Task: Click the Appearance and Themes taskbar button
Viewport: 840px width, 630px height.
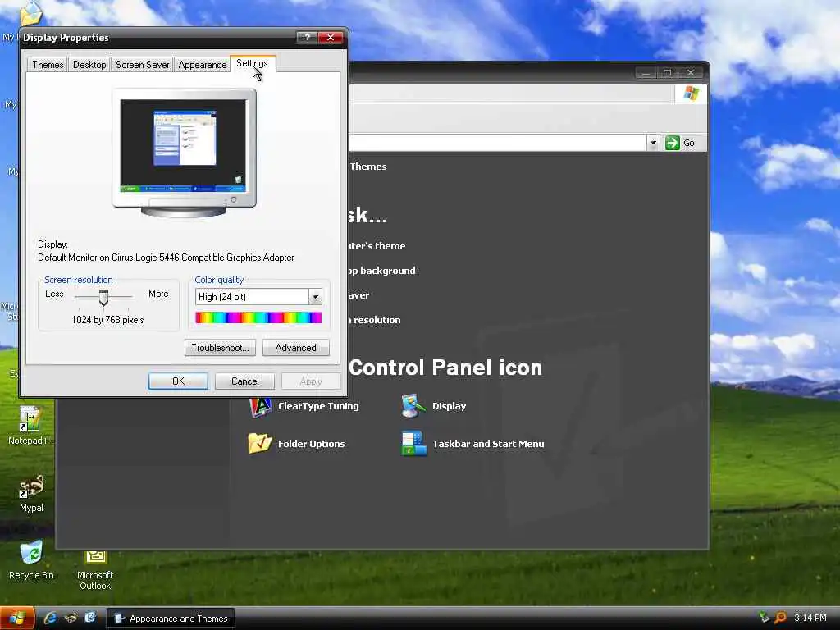Action: click(171, 619)
